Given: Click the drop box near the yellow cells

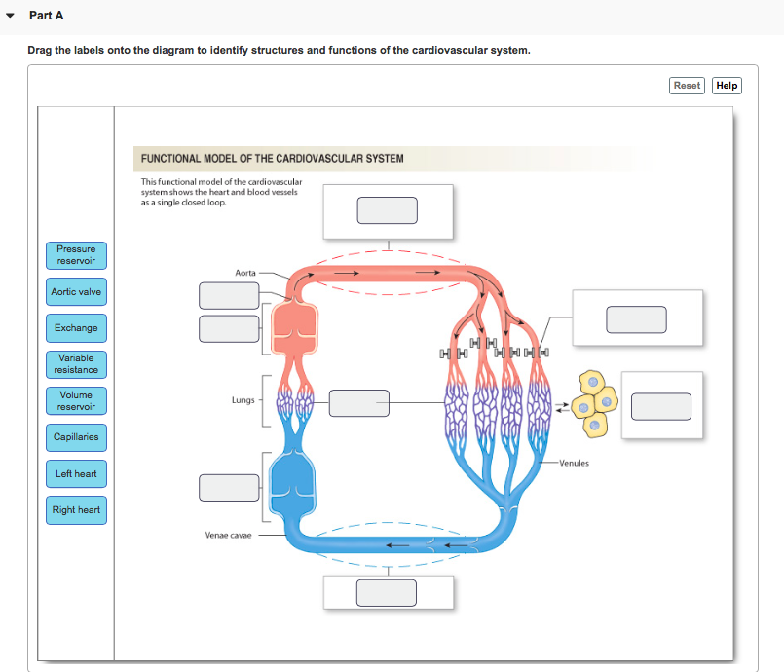Looking at the screenshot, I should 661,406.
